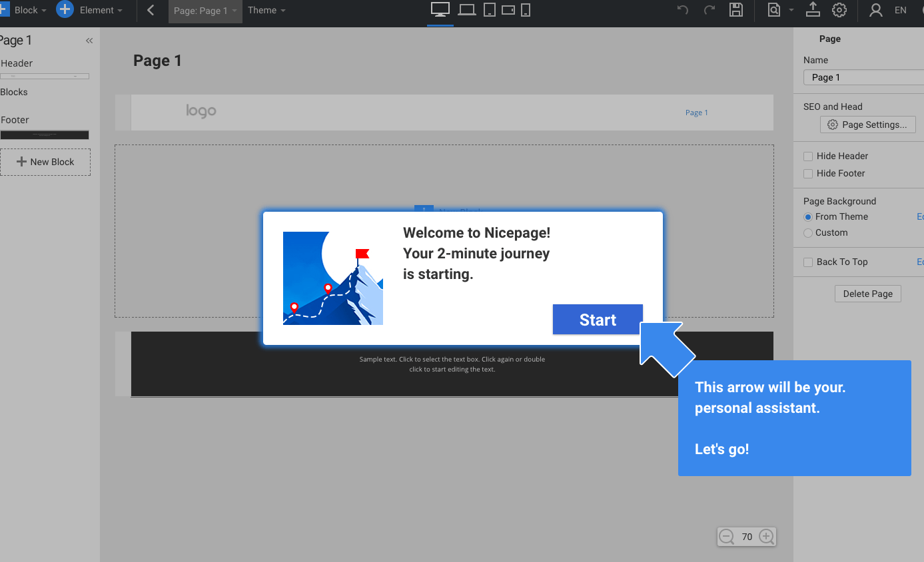
Task: Enable the Hide Header checkbox
Action: (808, 156)
